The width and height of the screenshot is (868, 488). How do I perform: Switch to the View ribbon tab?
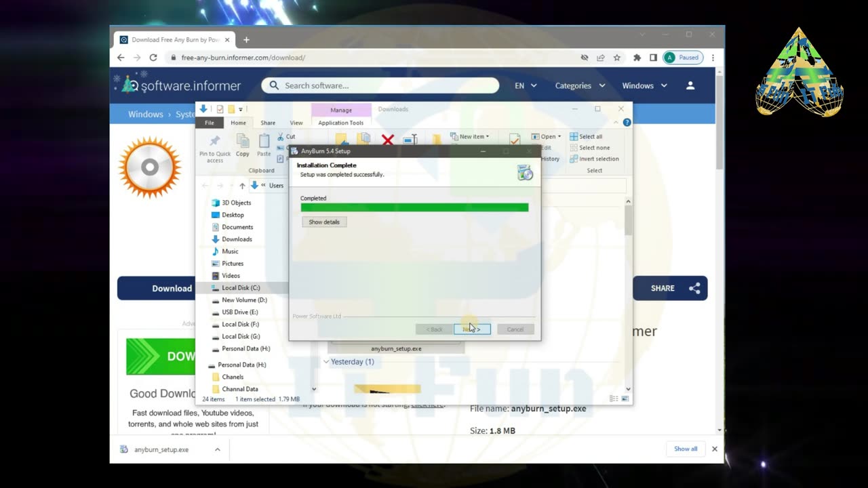296,123
